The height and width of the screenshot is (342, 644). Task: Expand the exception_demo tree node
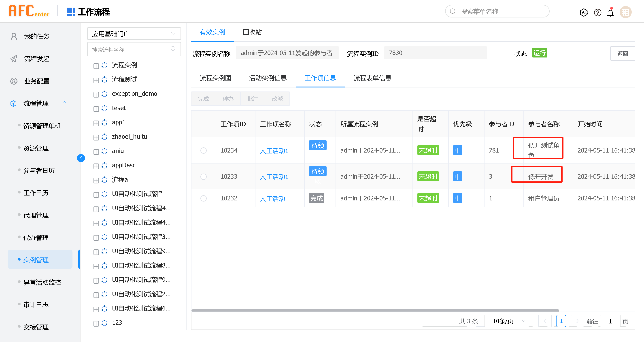[x=96, y=94]
